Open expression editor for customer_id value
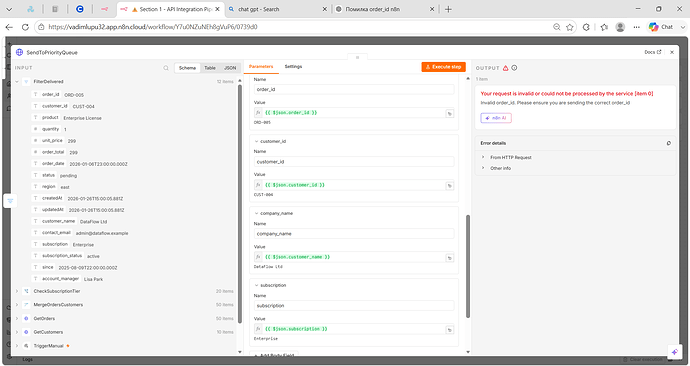Image resolution: width=690 pixels, height=366 pixels. [x=450, y=186]
